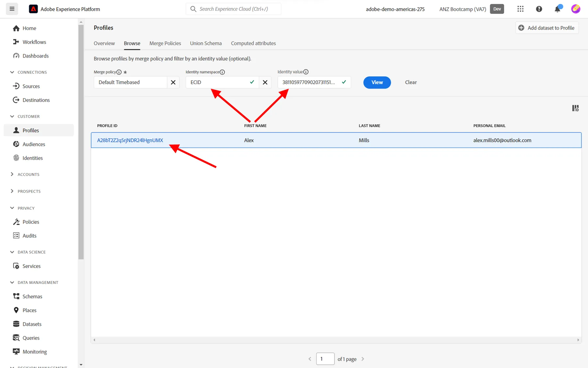Screen dimensions: 588x368
Task: Click Add dataset to Profile
Action: 547,28
